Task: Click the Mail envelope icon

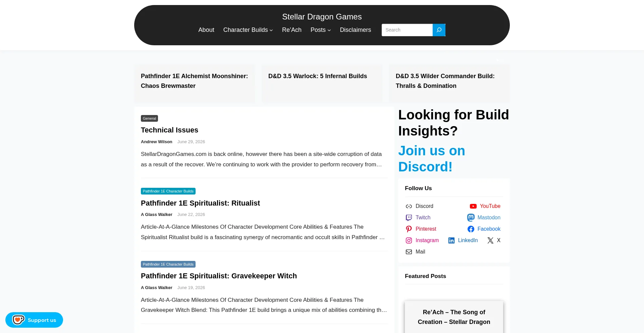Action: pos(409,252)
